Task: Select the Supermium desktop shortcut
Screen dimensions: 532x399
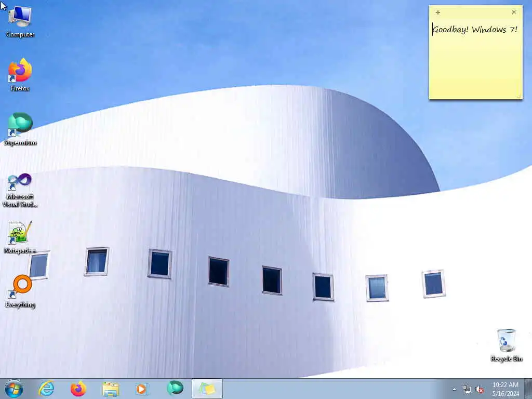Action: tap(20, 129)
